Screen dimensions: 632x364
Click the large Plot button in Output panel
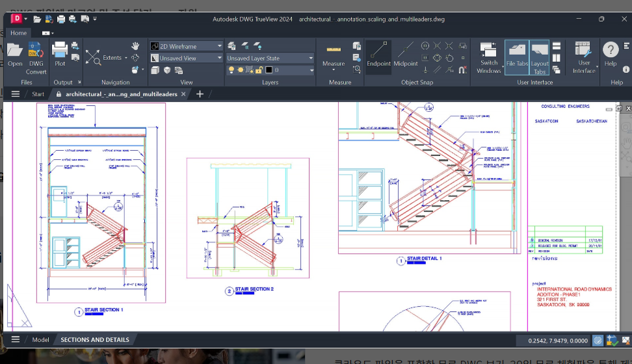tap(60, 55)
